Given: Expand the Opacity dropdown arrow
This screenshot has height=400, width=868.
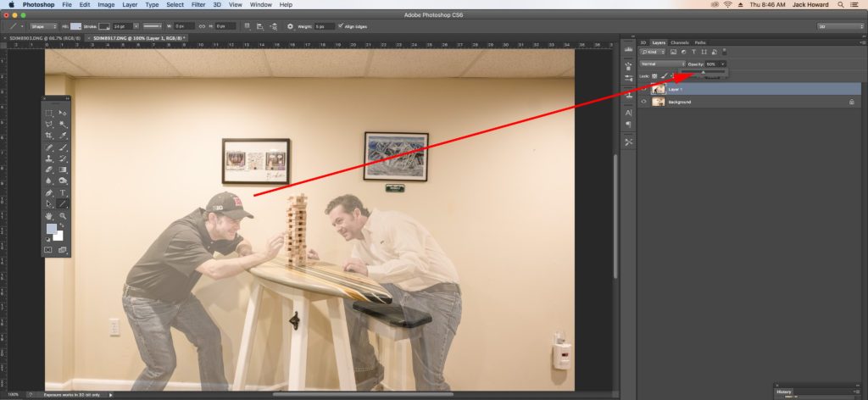Looking at the screenshot, I should [723, 64].
